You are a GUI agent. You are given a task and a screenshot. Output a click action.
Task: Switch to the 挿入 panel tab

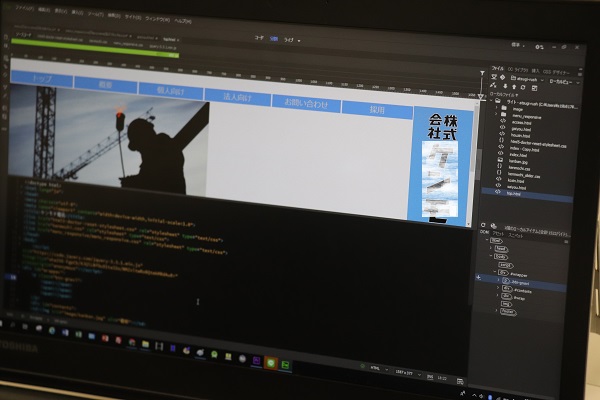click(535, 70)
